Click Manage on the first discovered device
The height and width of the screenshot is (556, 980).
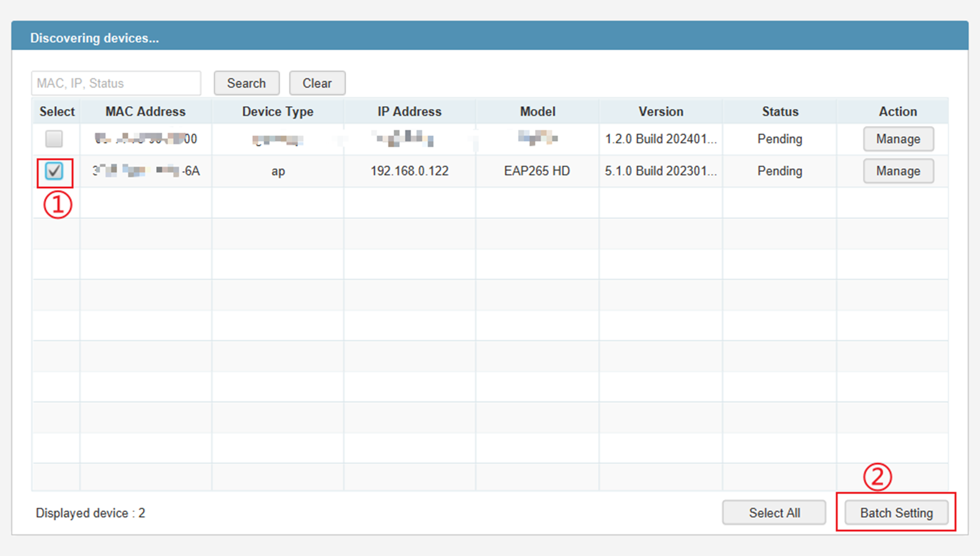[x=898, y=139]
